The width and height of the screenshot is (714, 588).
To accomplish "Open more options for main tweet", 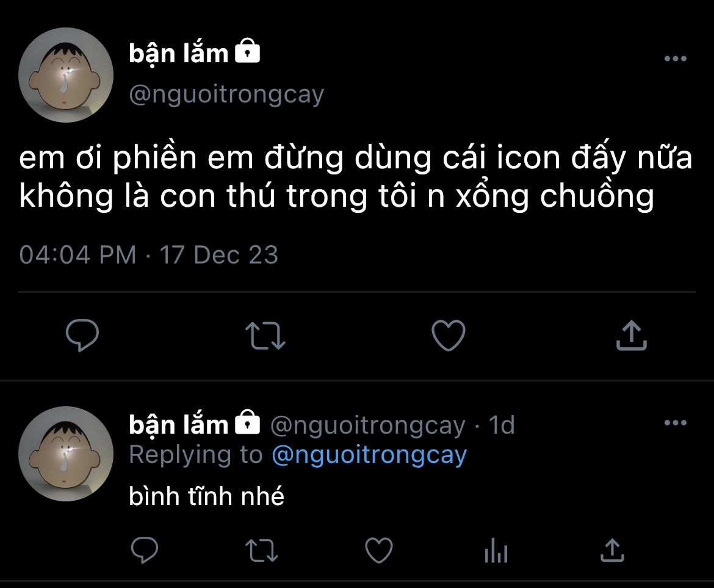I will pyautogui.click(x=676, y=59).
